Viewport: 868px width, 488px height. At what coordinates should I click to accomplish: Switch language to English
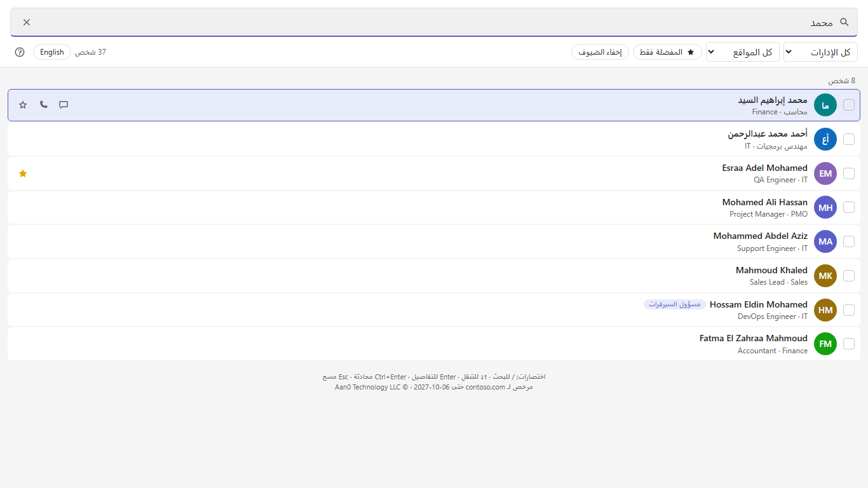52,52
